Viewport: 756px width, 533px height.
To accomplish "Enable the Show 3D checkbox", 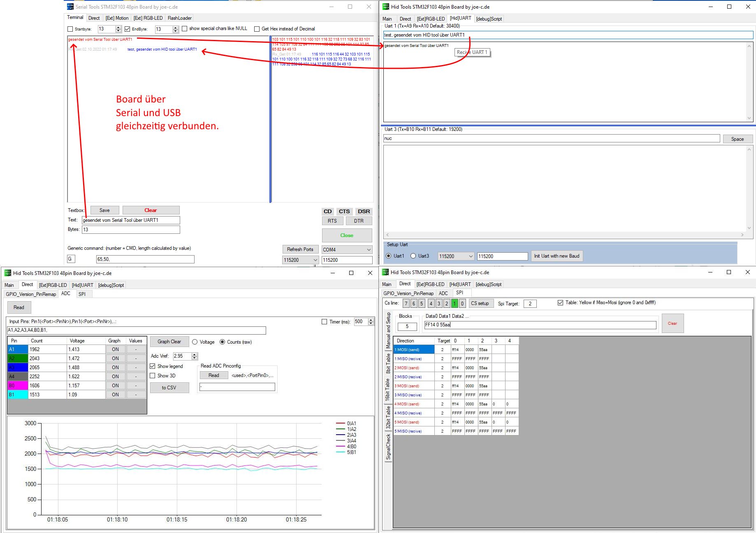I will coord(153,376).
